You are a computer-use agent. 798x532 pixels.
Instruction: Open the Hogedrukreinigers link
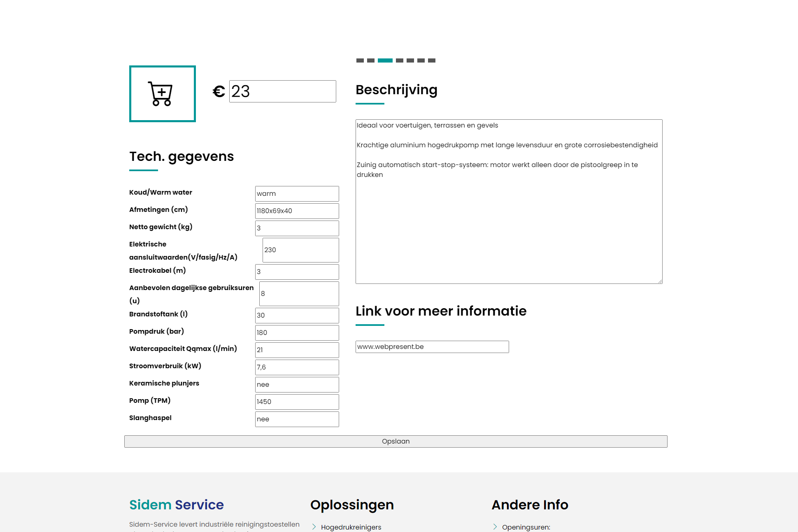[351, 527]
